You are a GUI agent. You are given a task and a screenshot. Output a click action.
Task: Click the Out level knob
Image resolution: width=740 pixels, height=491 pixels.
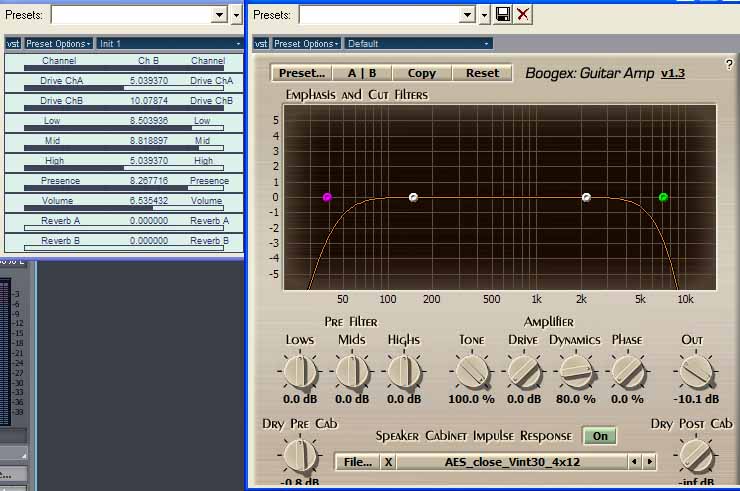(x=696, y=371)
